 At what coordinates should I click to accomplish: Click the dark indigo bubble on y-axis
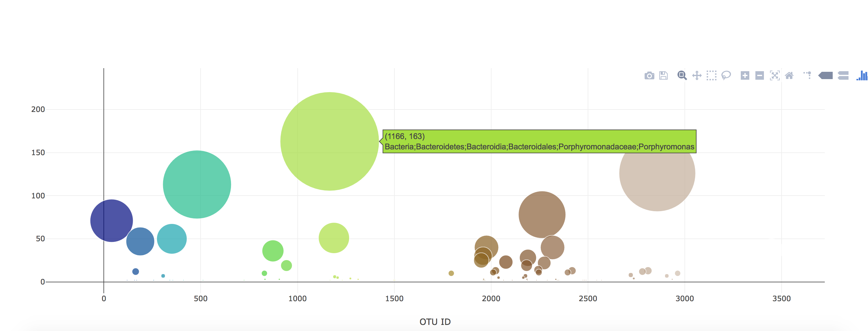(111, 221)
